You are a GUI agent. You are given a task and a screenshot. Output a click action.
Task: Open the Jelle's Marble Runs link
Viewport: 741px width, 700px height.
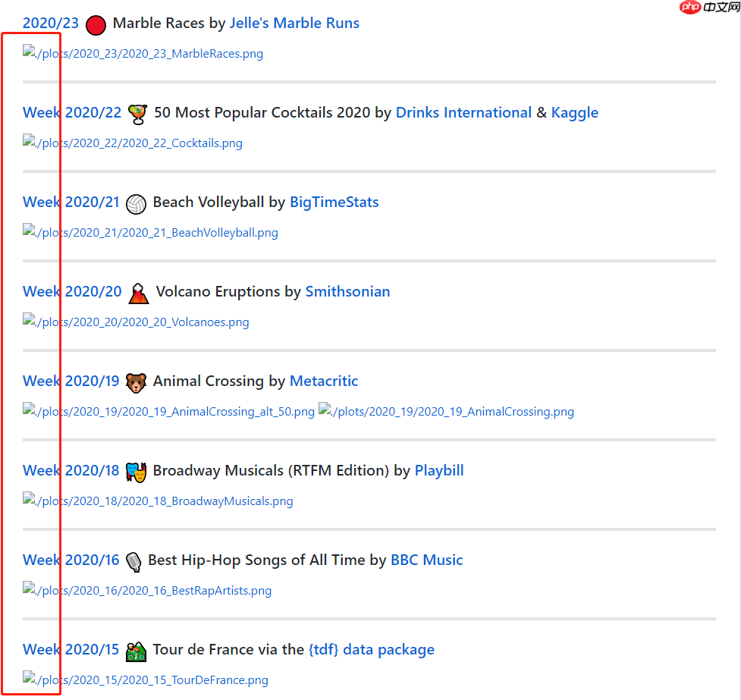point(294,24)
